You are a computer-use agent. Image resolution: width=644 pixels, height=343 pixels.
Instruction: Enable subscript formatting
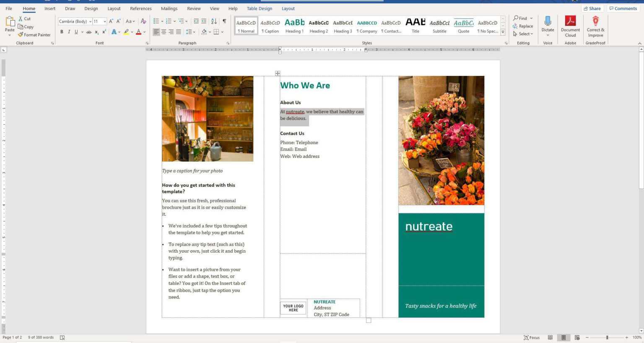click(97, 31)
